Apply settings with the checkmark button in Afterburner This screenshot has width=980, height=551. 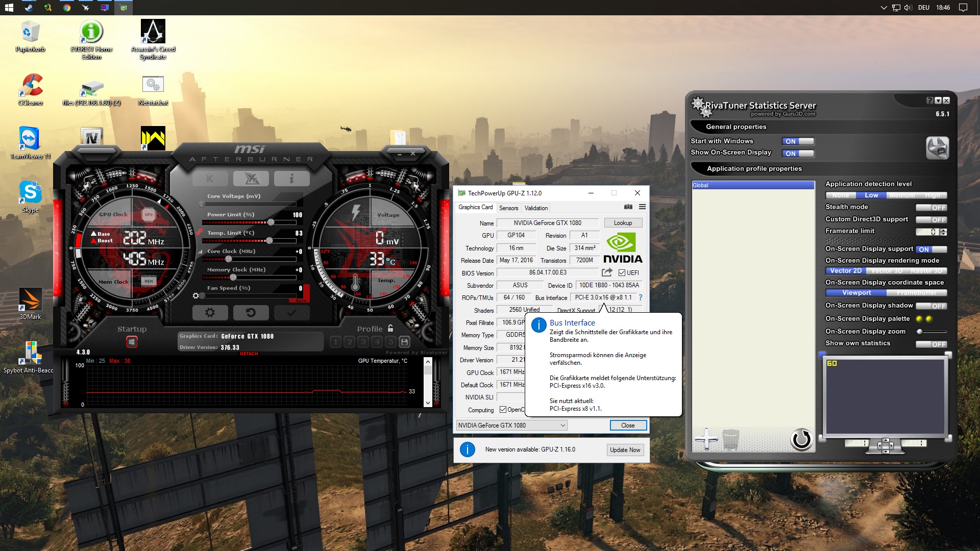[x=291, y=312]
